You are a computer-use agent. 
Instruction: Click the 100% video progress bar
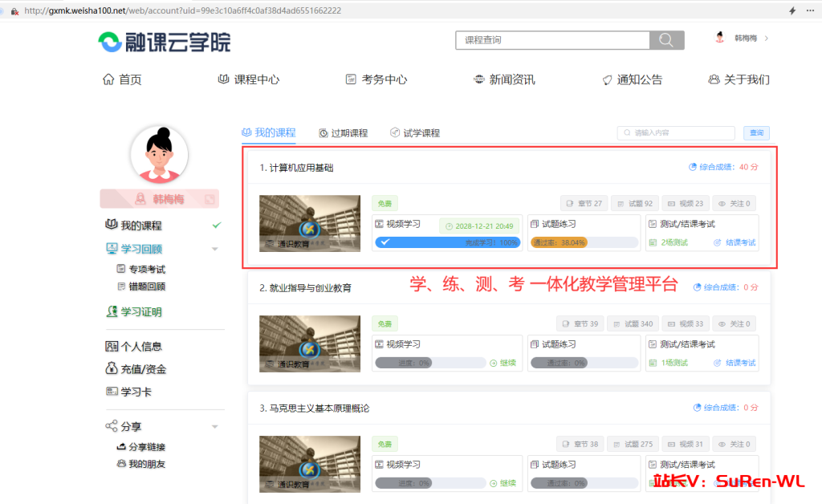pos(447,242)
